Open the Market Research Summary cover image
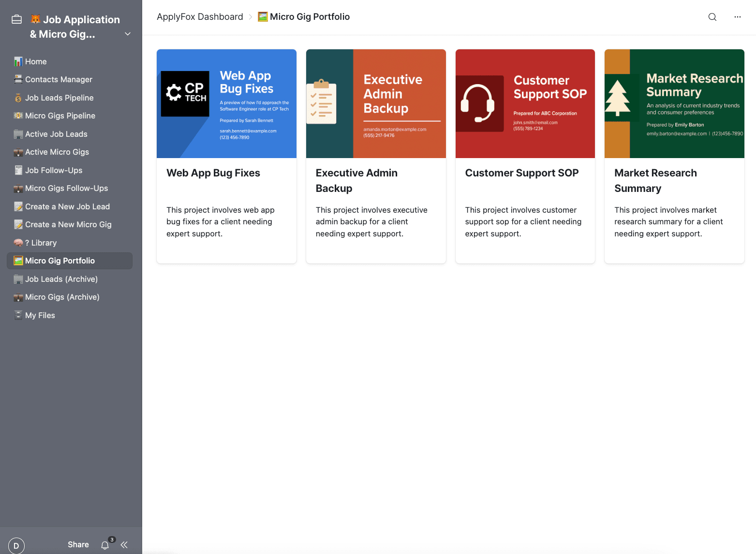The image size is (756, 554). (x=674, y=103)
